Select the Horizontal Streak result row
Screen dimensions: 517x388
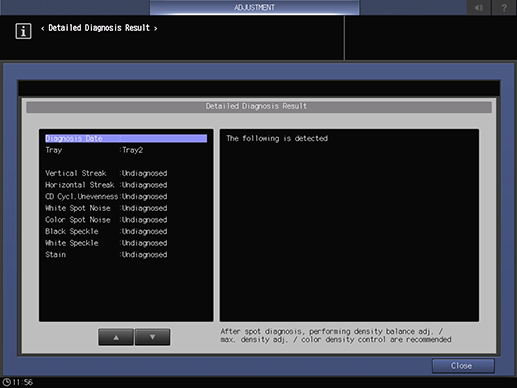tap(126, 185)
